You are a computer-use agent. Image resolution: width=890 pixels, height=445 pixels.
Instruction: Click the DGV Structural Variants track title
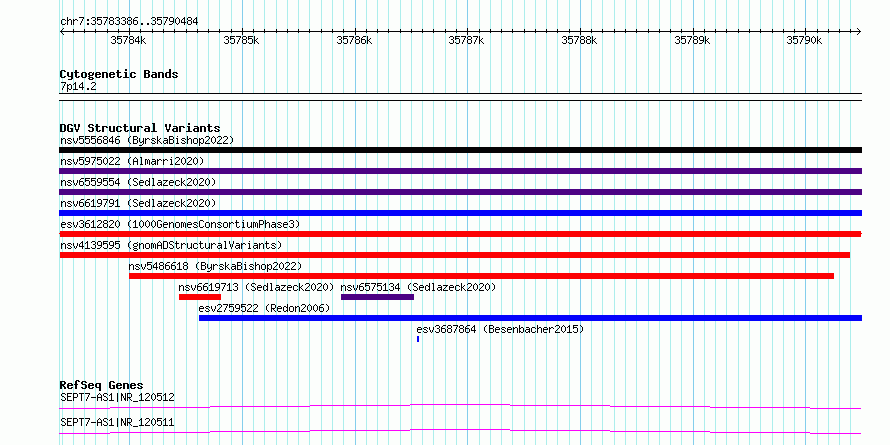point(140,128)
